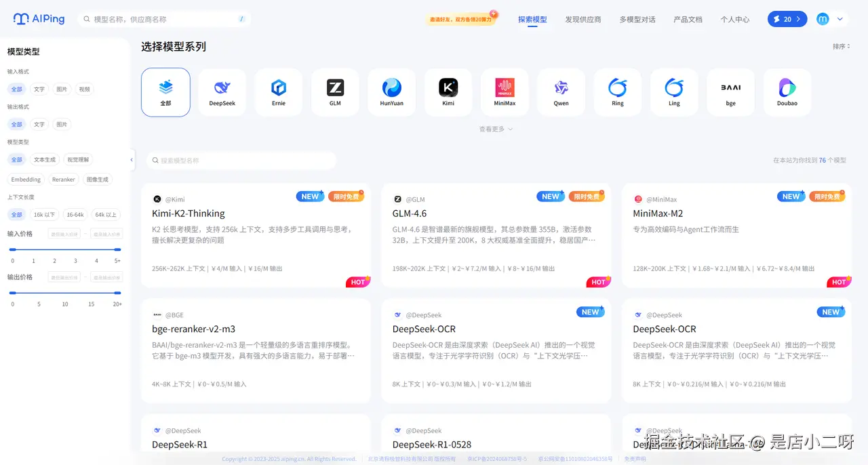Screen dimensions: 868x465
Task: Click the invite friends promotion banner
Action: pos(462,19)
